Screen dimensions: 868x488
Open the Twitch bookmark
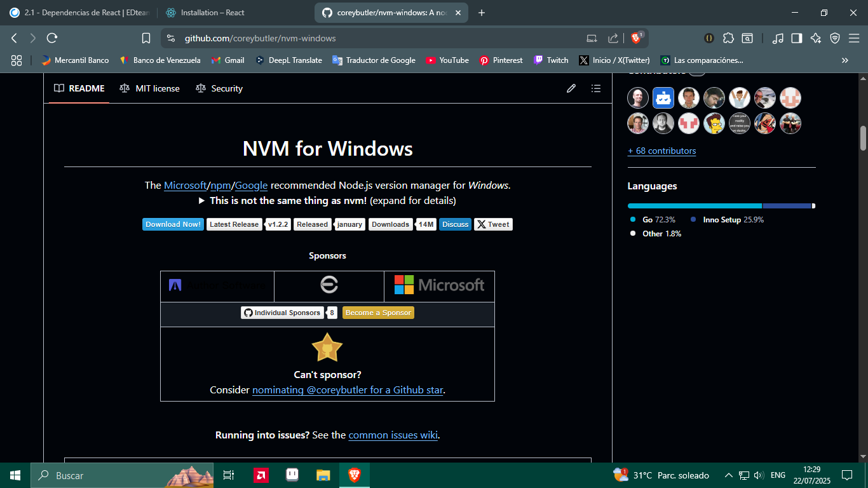(551, 60)
